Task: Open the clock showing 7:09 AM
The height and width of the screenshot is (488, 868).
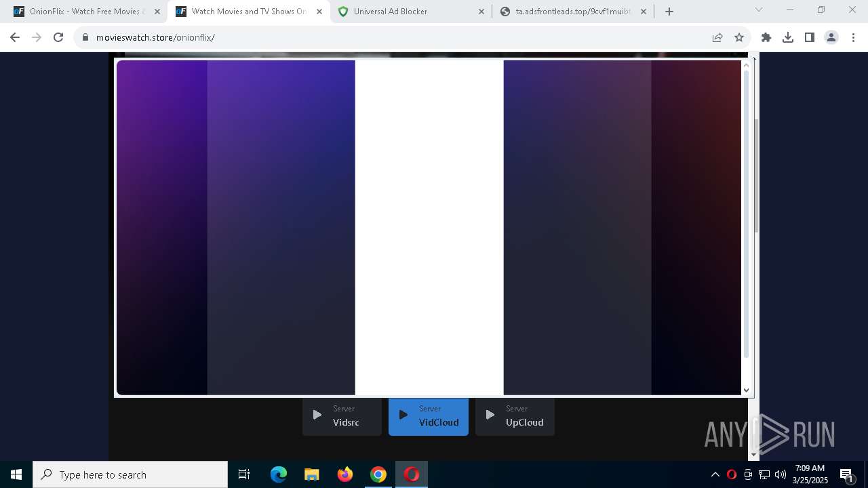Action: (x=810, y=474)
